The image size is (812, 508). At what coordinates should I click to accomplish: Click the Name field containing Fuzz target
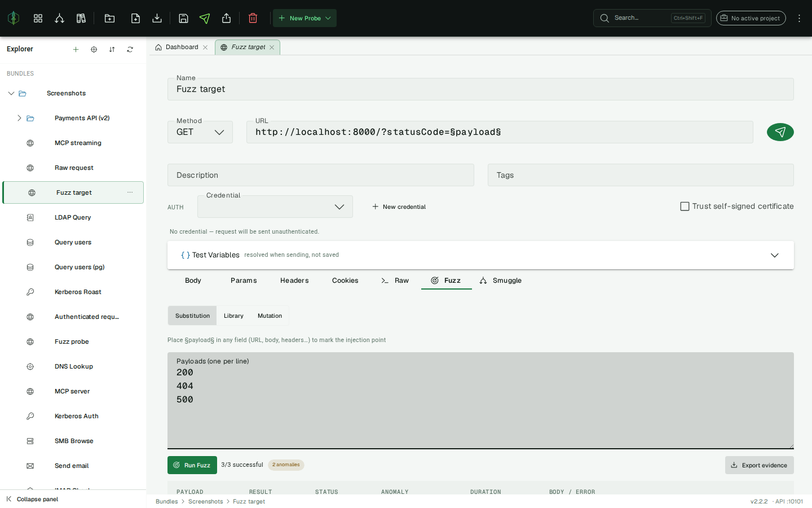point(480,89)
